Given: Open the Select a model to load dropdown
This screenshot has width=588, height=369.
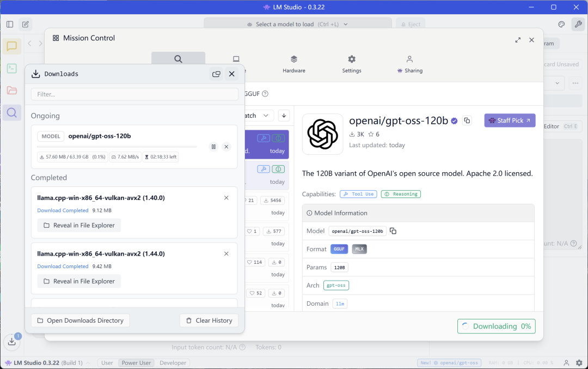Looking at the screenshot, I should [298, 24].
